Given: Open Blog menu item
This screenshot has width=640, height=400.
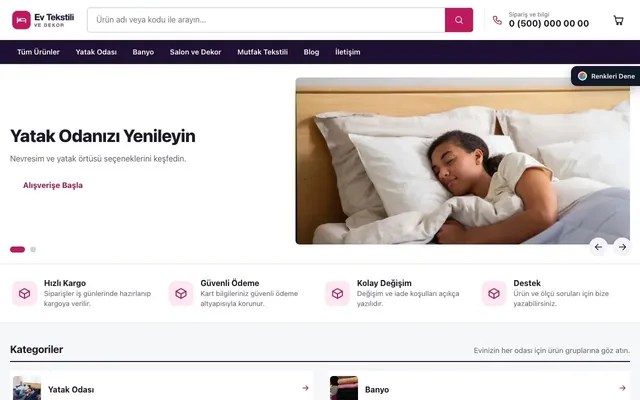Looking at the screenshot, I should (311, 52).
